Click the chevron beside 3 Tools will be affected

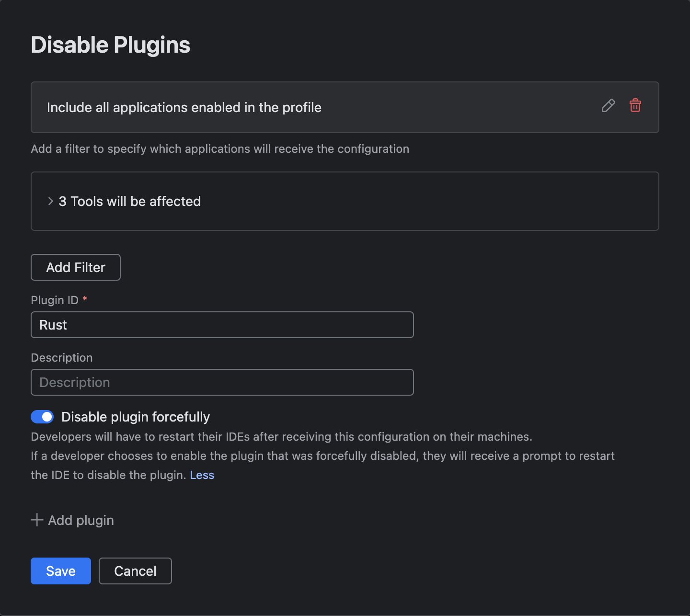pyautogui.click(x=50, y=201)
